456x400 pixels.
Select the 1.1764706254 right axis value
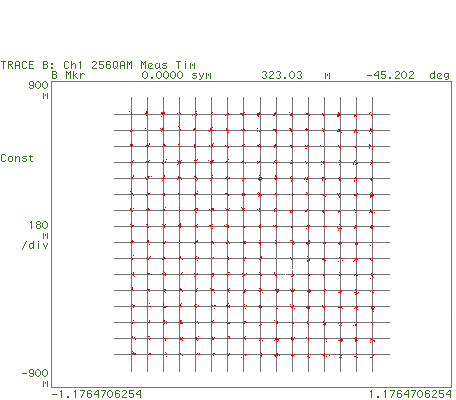pos(411,394)
